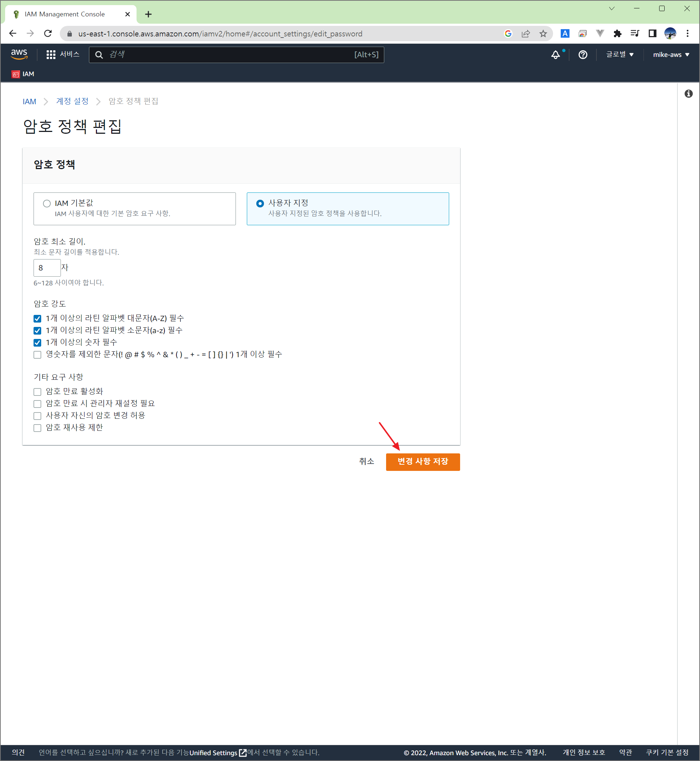Open the help question mark icon
The height and width of the screenshot is (761, 700).
coord(583,55)
